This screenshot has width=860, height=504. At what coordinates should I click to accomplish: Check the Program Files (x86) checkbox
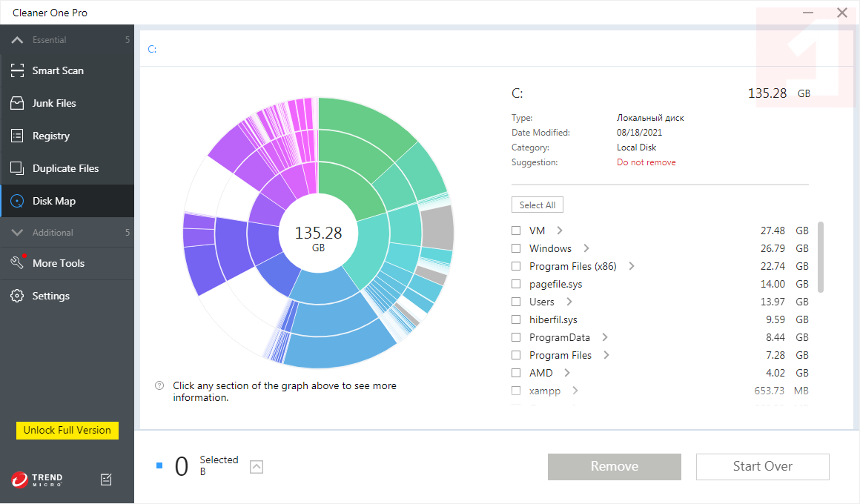pyautogui.click(x=516, y=266)
